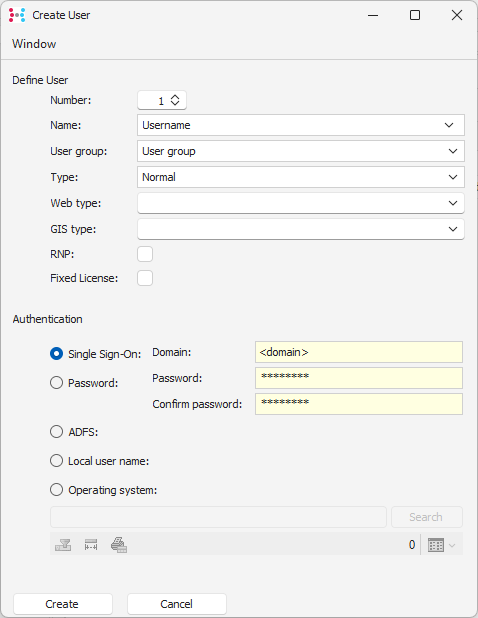Click the filter icon in results toolbar
The height and width of the screenshot is (618, 478).
click(x=63, y=545)
